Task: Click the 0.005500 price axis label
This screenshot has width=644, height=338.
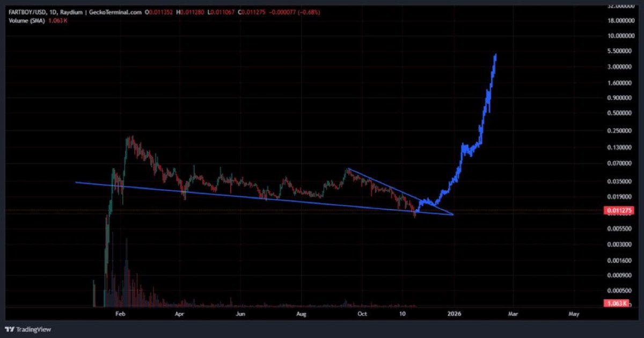Action: [619, 228]
